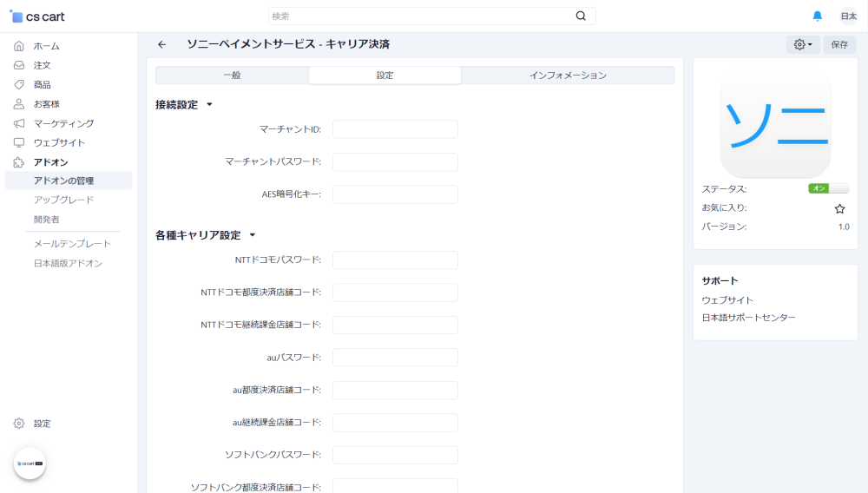Click the AES暗号化キー input field
Screen dimensions: 868x493
click(x=395, y=194)
